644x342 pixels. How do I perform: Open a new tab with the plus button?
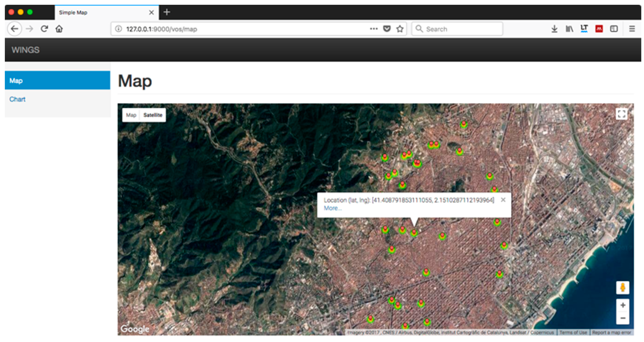[x=167, y=12]
